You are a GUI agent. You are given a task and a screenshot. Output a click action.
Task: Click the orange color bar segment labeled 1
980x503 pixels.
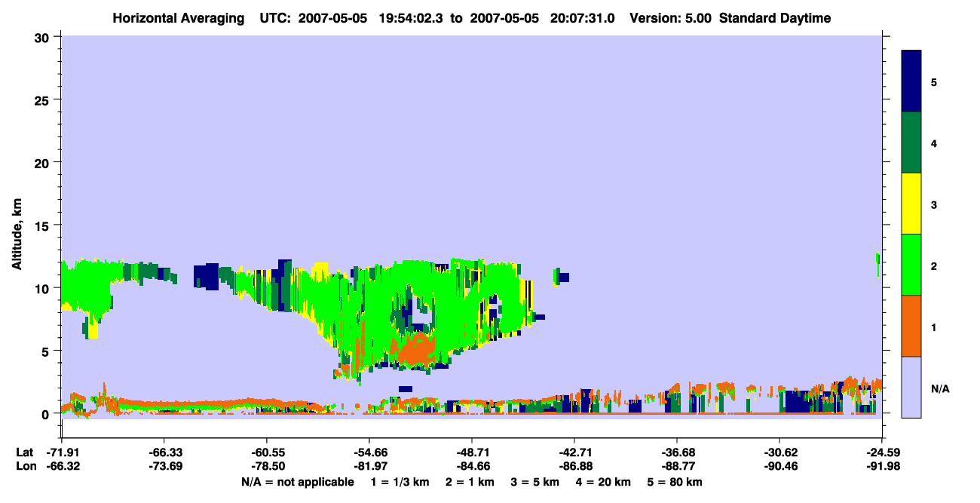[911, 326]
